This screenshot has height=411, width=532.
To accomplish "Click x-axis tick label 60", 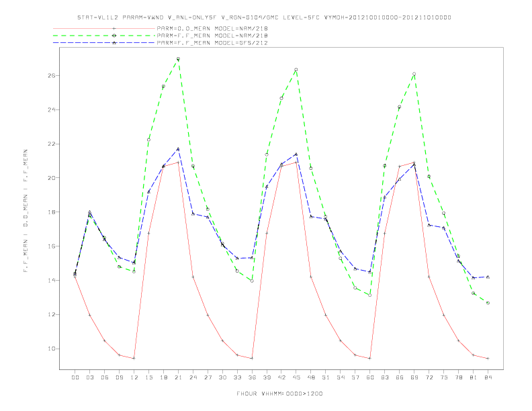I will (370, 377).
